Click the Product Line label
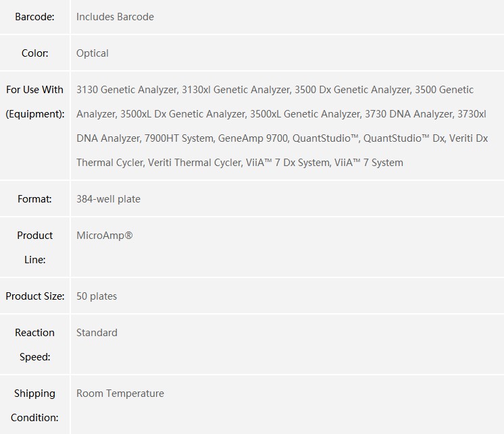Screen dimensions: 504x434 point(34,247)
